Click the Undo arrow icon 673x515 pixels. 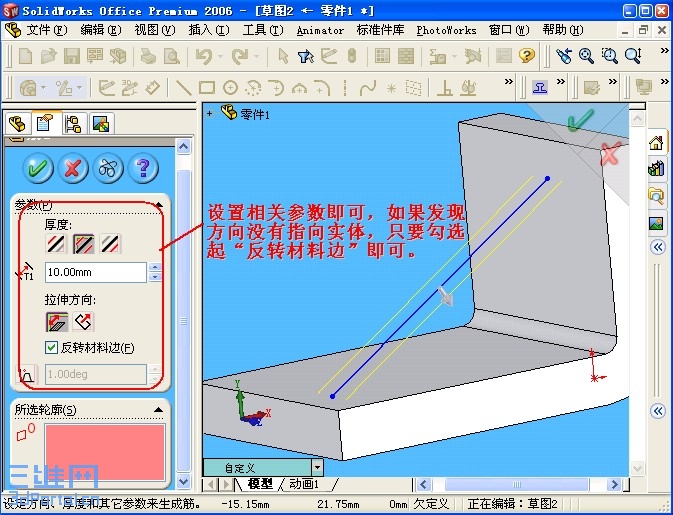[x=204, y=56]
